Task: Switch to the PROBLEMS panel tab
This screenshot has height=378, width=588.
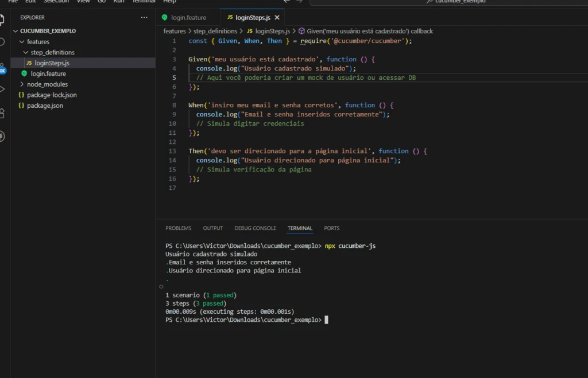Action: point(179,228)
